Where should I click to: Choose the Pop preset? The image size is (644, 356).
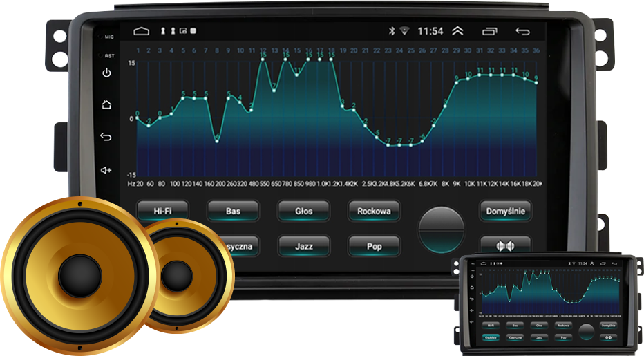(374, 246)
